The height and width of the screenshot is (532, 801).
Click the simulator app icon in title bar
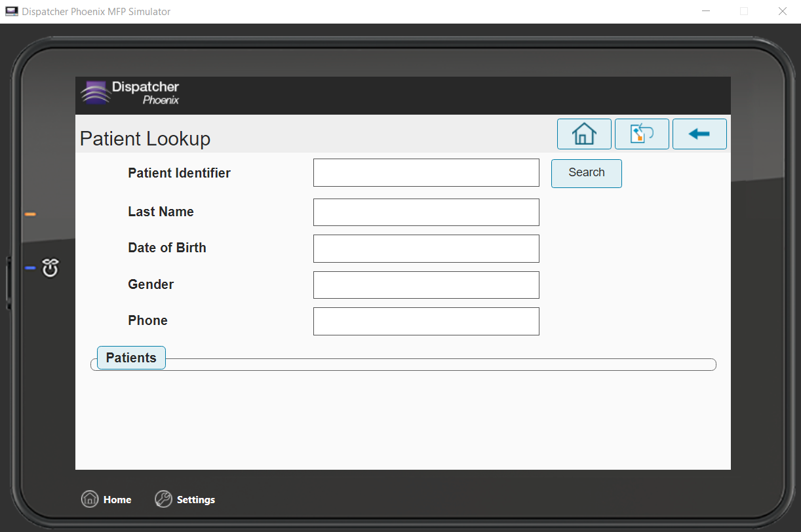point(12,11)
